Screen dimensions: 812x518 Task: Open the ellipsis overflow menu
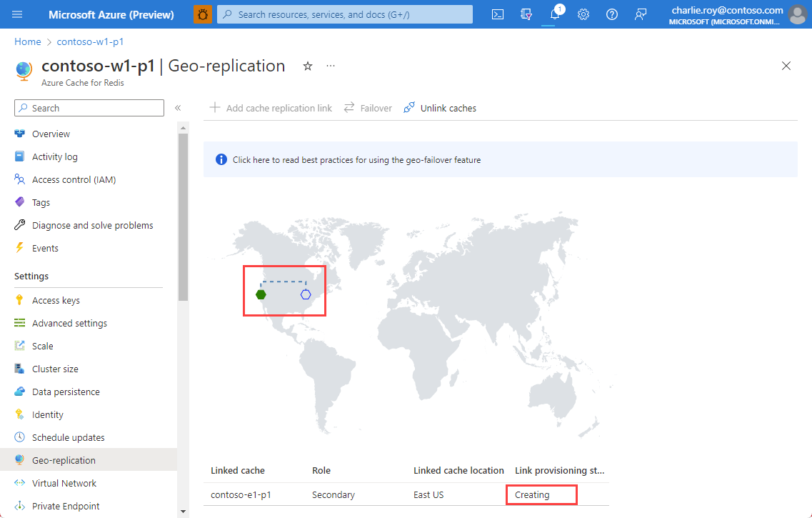[330, 65]
